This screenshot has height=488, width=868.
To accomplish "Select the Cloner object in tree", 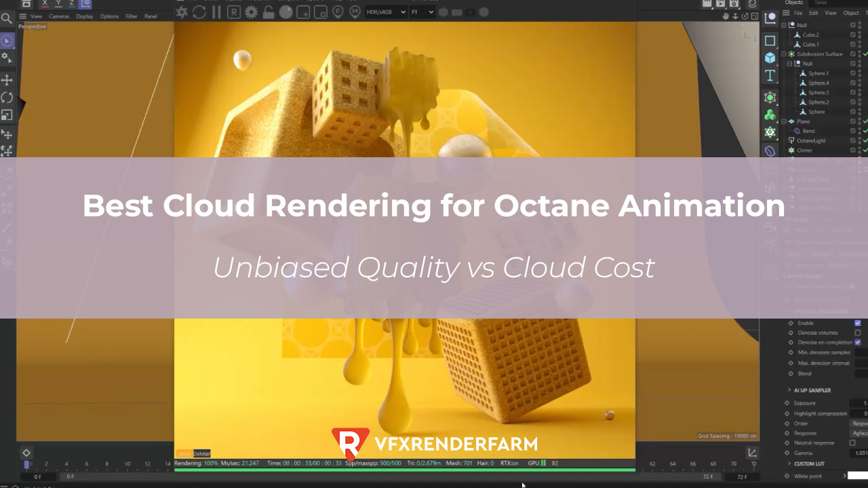I will pos(804,150).
